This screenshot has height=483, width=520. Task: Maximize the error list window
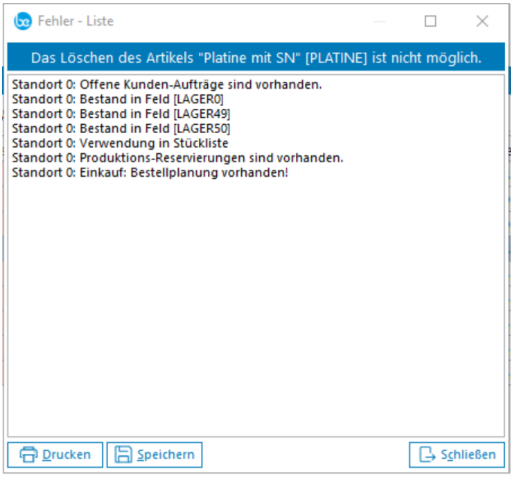pyautogui.click(x=430, y=21)
